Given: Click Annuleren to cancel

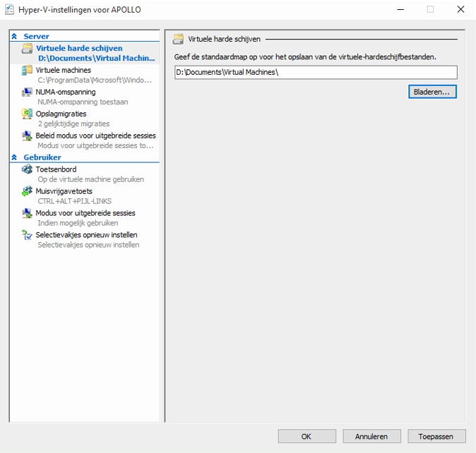Looking at the screenshot, I should pyautogui.click(x=371, y=436).
